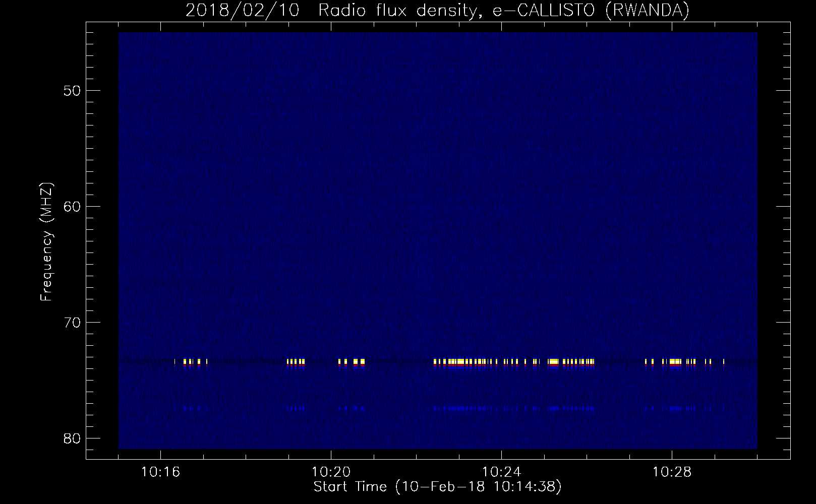
Task: Click the 'Start Time (10-Feb-18 10:14:38)' label
Action: [x=438, y=487]
